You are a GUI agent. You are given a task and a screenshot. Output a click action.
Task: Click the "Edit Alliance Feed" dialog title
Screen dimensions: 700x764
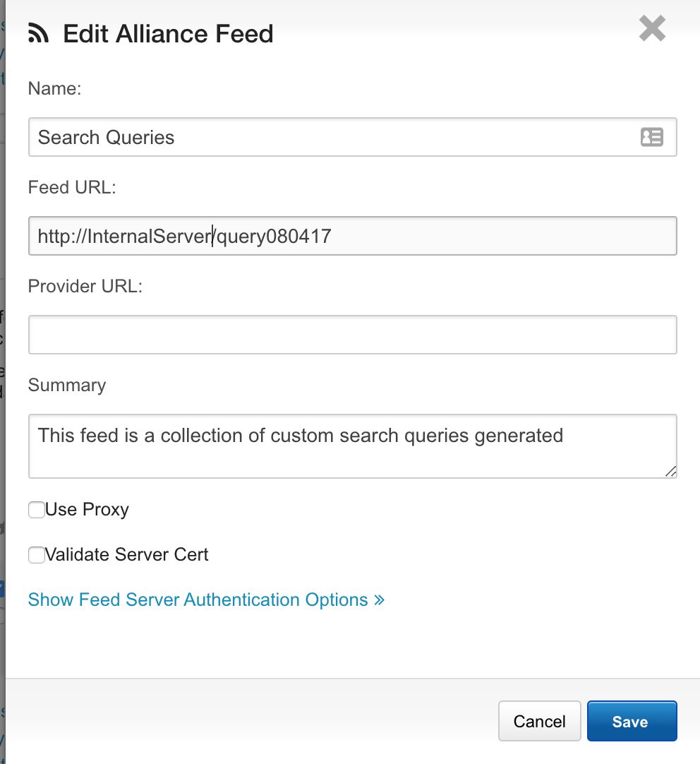coord(168,34)
